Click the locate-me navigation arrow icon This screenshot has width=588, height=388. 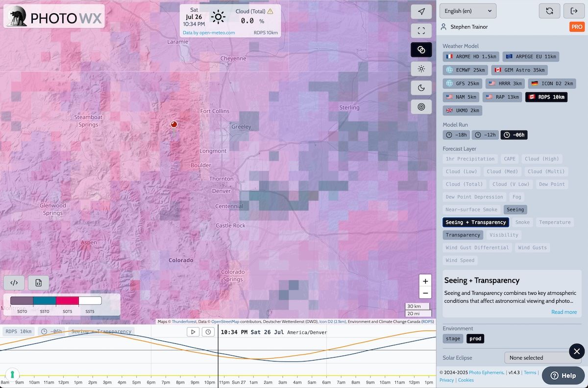[x=421, y=12]
